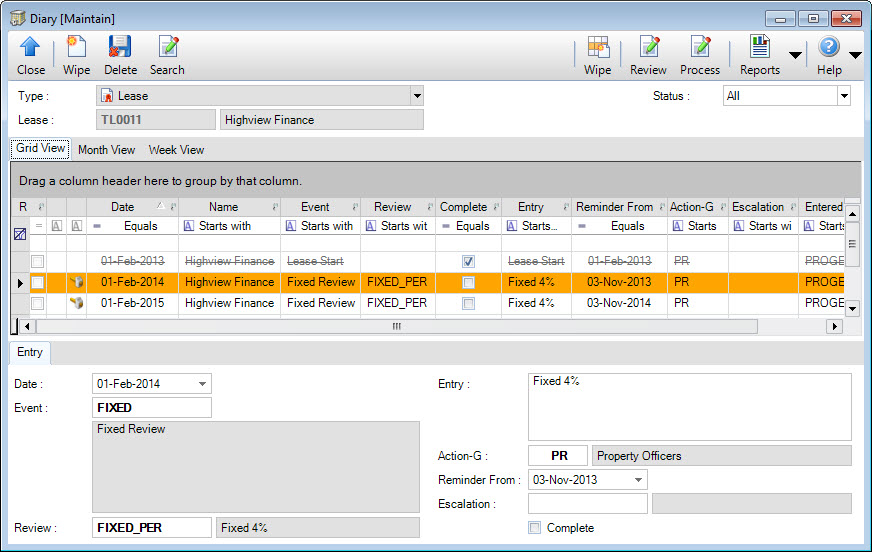872x552 pixels.
Task: Click the Complete filter Equals operator icon
Action: 446,226
